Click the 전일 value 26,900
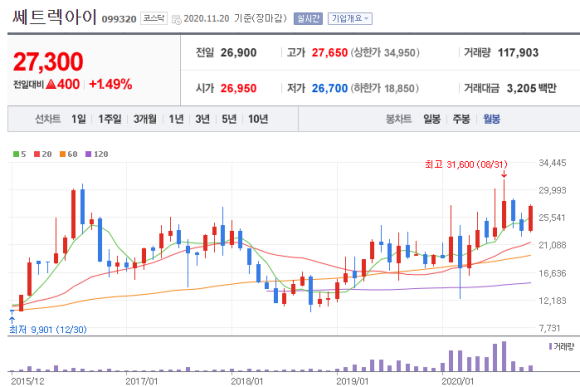 point(239,53)
